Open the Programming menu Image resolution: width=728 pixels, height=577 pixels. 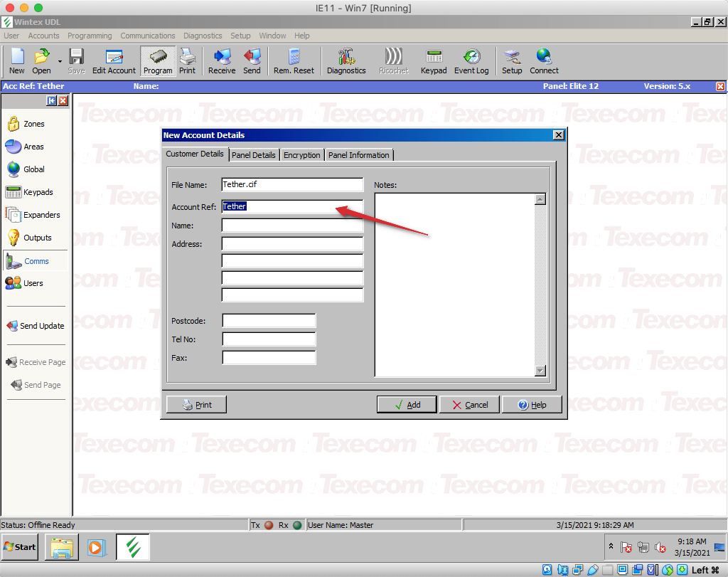point(90,36)
